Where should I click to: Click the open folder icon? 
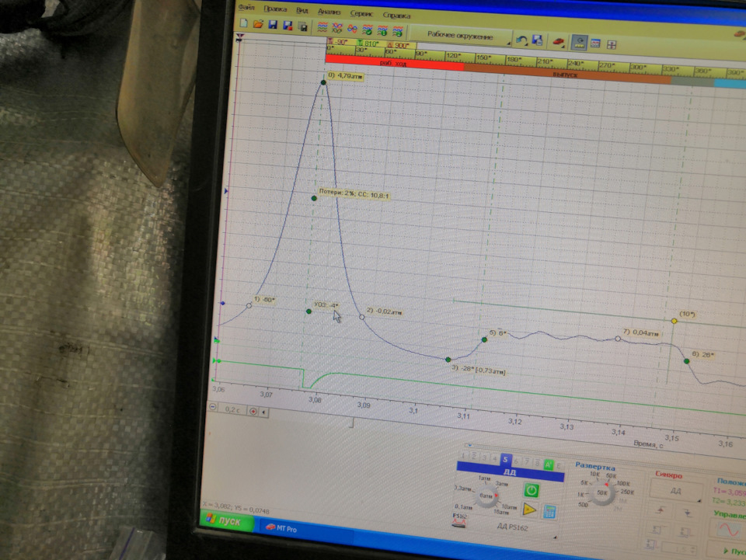pyautogui.click(x=258, y=24)
